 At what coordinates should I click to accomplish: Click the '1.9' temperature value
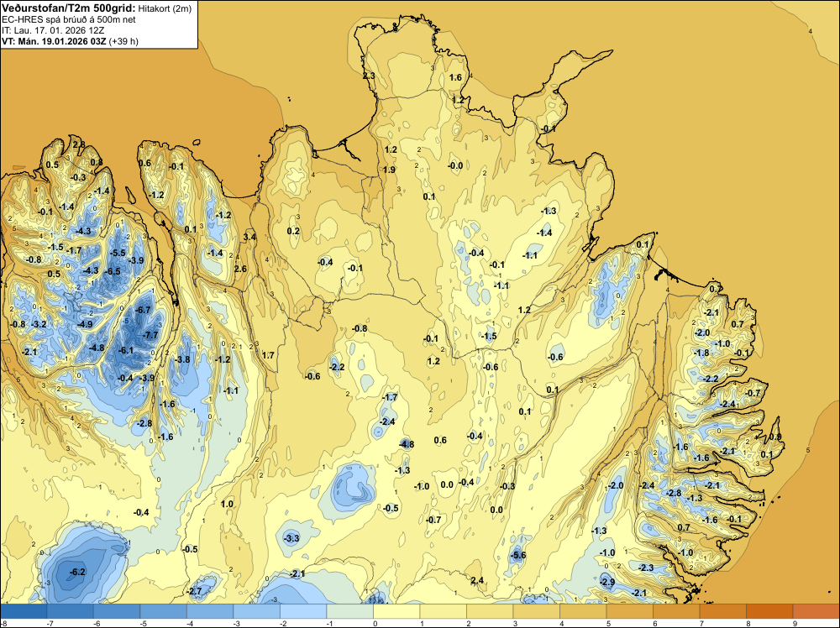tap(390, 170)
